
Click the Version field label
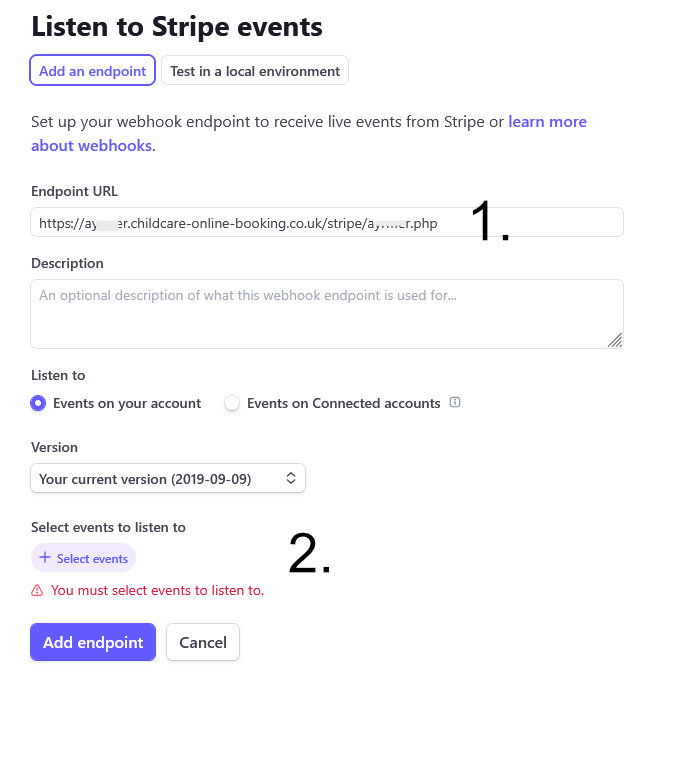click(x=54, y=448)
